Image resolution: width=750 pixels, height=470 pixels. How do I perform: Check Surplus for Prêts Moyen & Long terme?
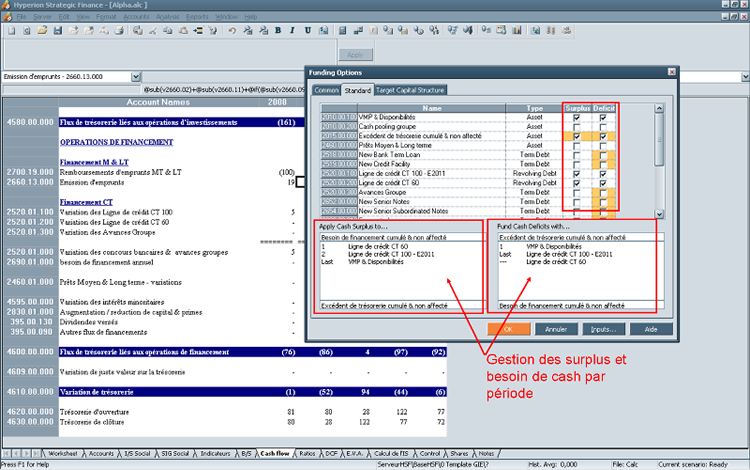point(576,146)
